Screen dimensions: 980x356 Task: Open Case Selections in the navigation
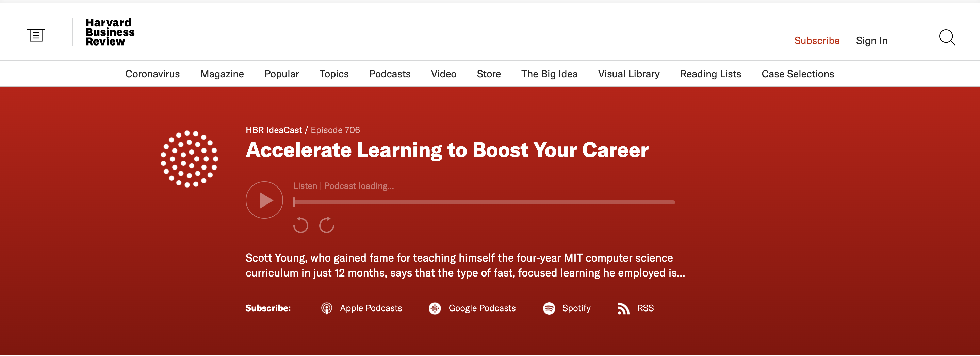(x=797, y=74)
